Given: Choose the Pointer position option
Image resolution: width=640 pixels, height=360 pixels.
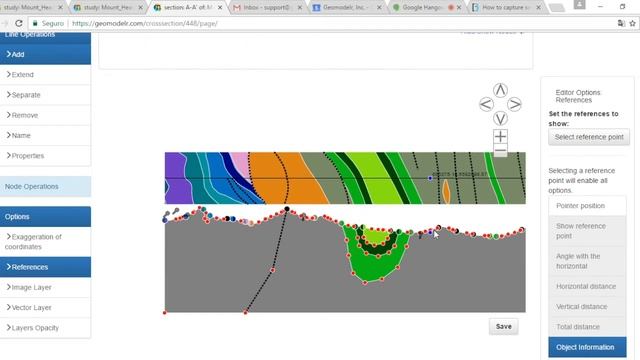Looking at the screenshot, I should [x=587, y=206].
